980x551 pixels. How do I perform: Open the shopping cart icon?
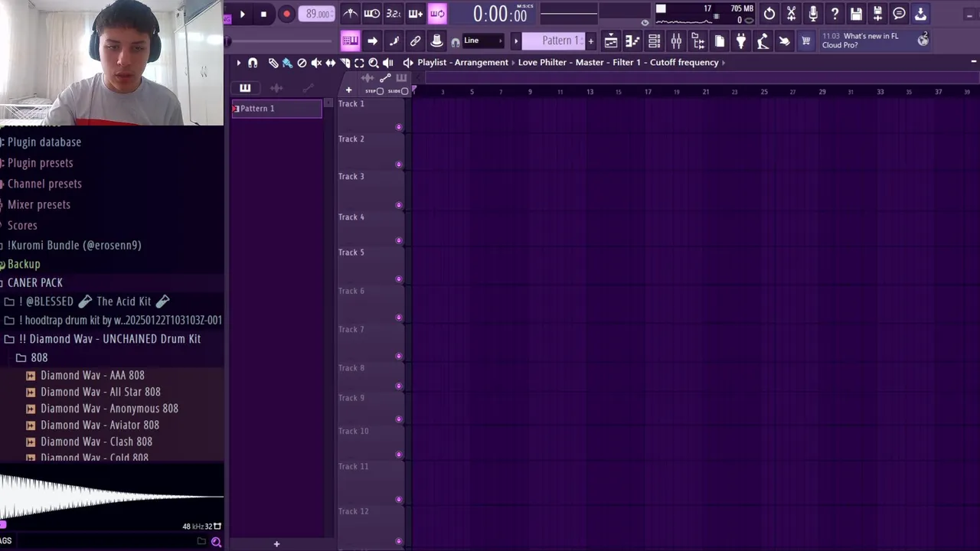(805, 41)
